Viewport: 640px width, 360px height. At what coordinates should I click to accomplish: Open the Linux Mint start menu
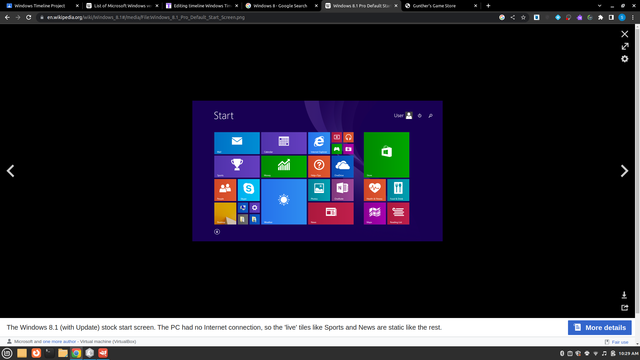coord(7,353)
